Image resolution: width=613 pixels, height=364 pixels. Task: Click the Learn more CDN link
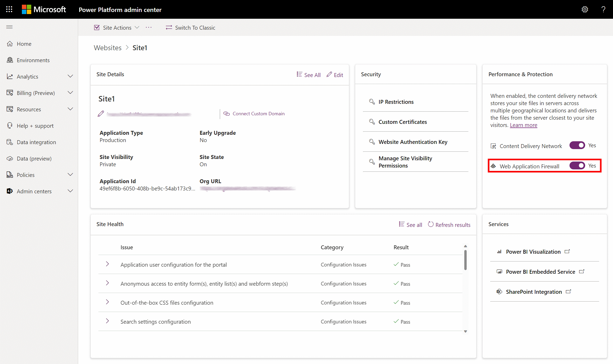coord(523,125)
